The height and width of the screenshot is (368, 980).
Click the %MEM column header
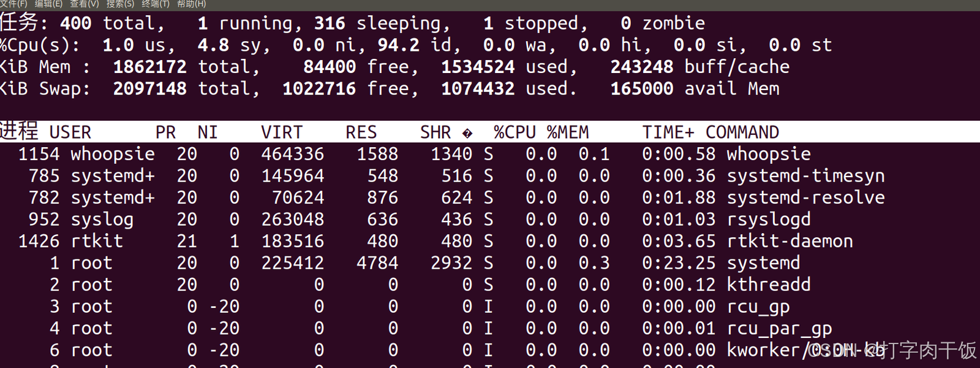(x=568, y=132)
